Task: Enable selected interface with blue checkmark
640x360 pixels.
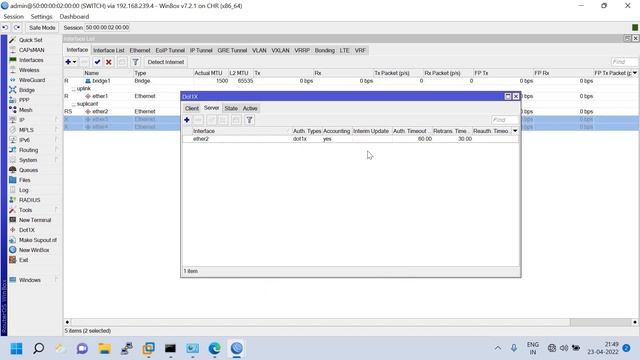Action: pos(97,62)
